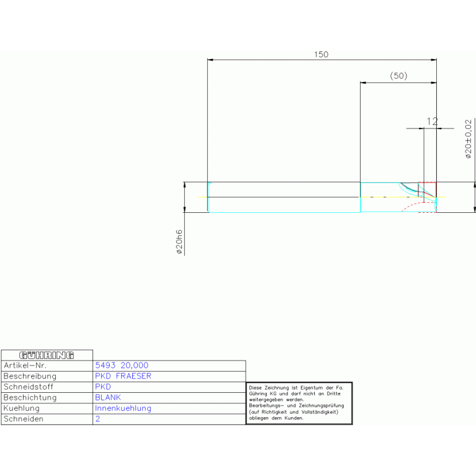Click the red cutting tip of the tool
Viewport: 476px width, 476px height.
pyautogui.click(x=428, y=189)
